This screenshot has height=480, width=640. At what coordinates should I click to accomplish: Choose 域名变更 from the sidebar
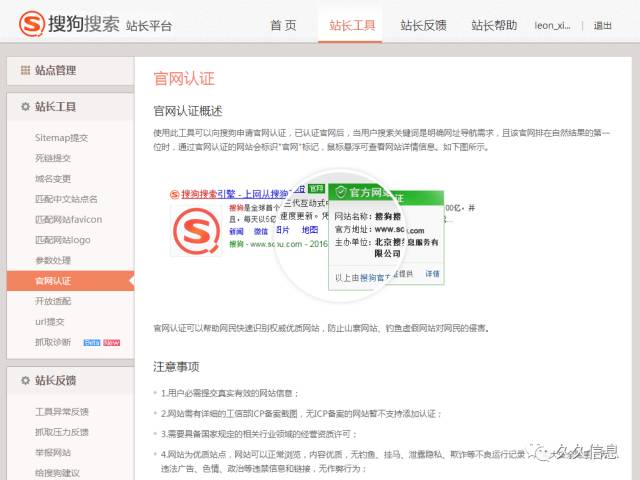(x=54, y=178)
